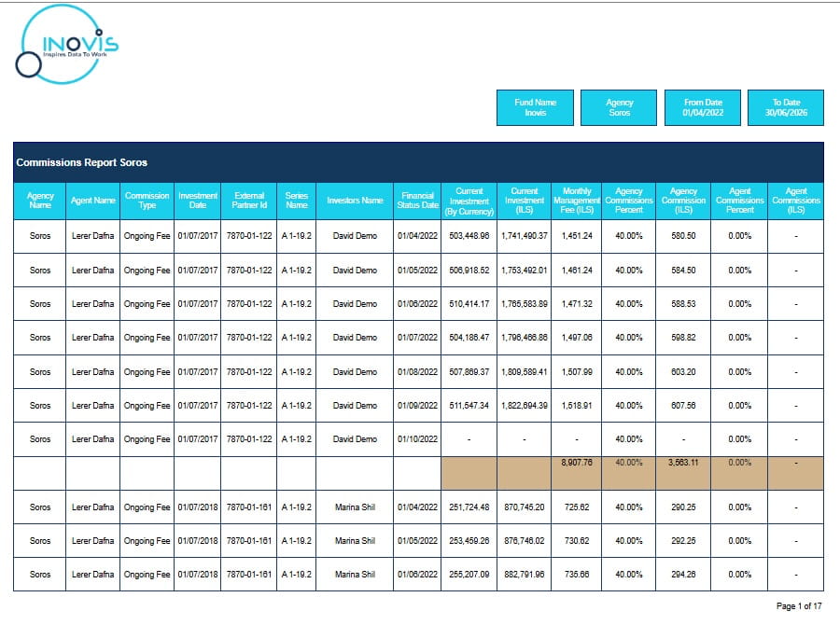Click the Financial Status Date column header
This screenshot has height=625, width=840.
[417, 201]
